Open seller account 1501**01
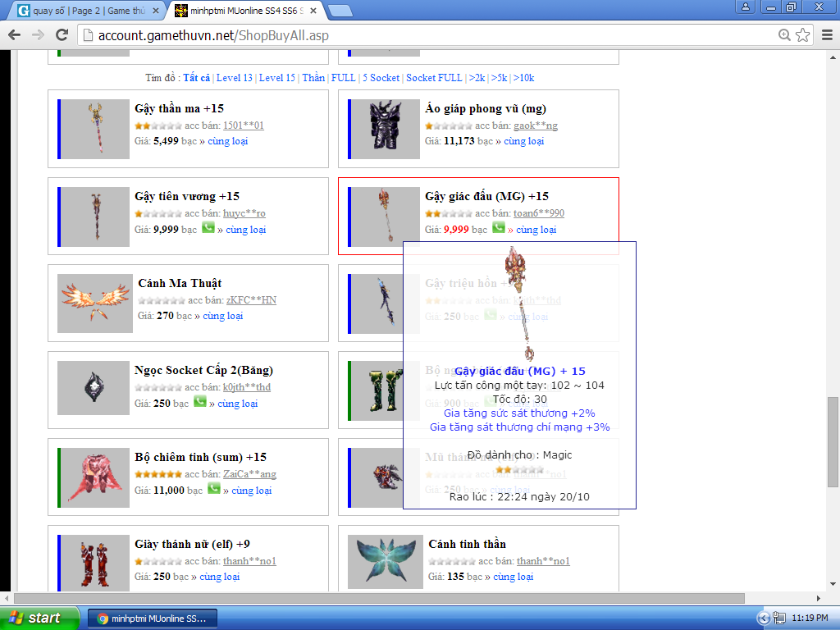This screenshot has height=630, width=840. pyautogui.click(x=243, y=126)
